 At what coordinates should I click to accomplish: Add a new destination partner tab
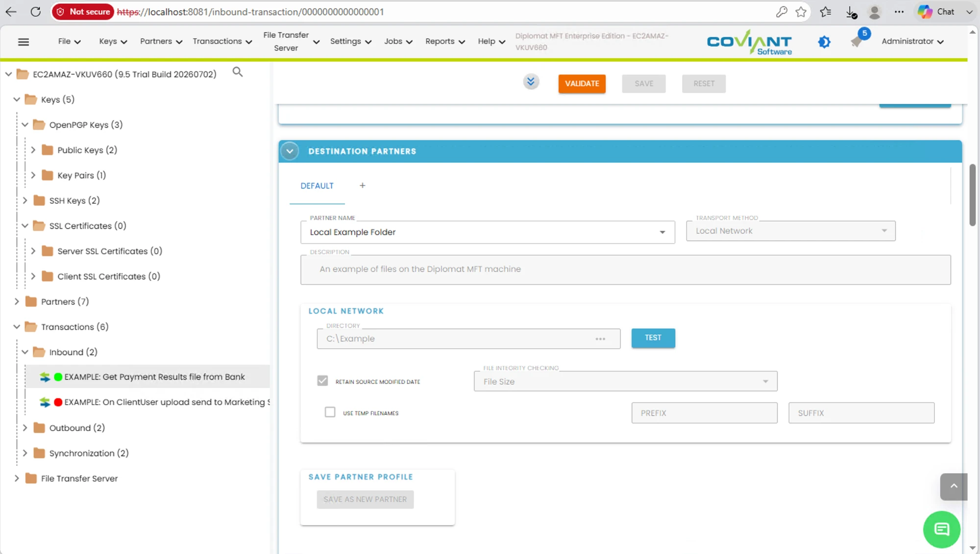[x=362, y=185]
